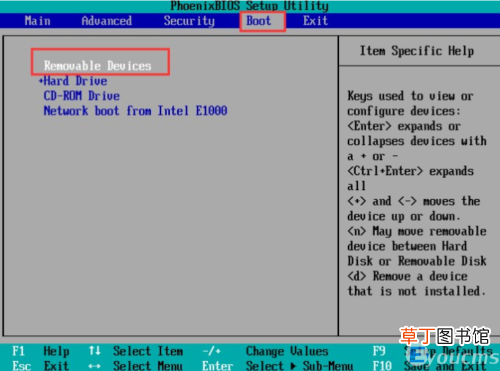The width and height of the screenshot is (500, 371).
Task: Select the Hard Drive boot entry
Action: tap(75, 81)
